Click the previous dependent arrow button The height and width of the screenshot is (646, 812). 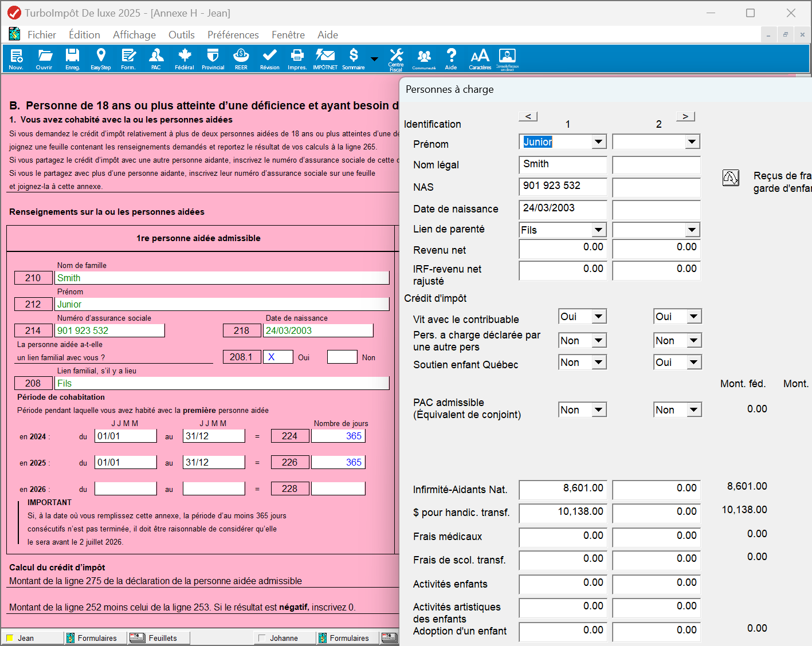528,117
